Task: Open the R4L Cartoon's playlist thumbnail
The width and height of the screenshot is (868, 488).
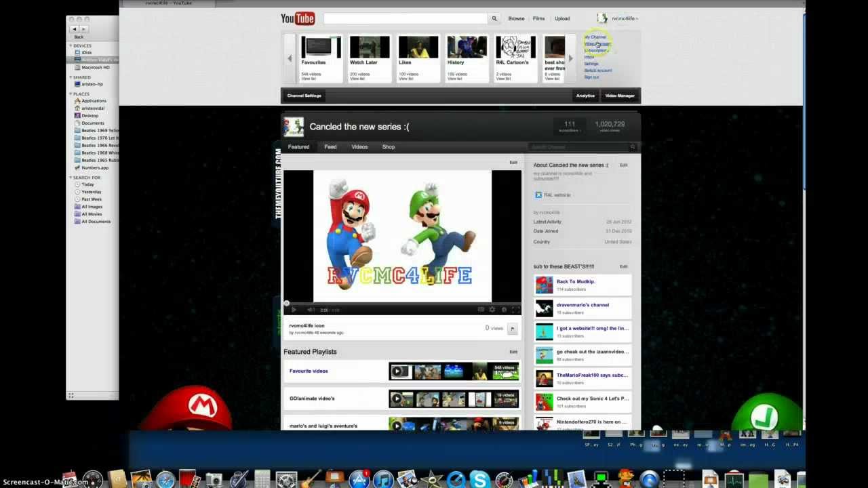Action: (516, 47)
